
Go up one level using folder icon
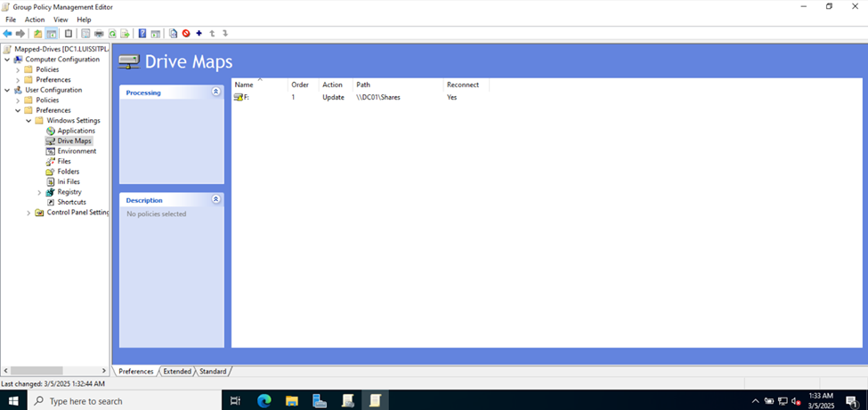(37, 34)
